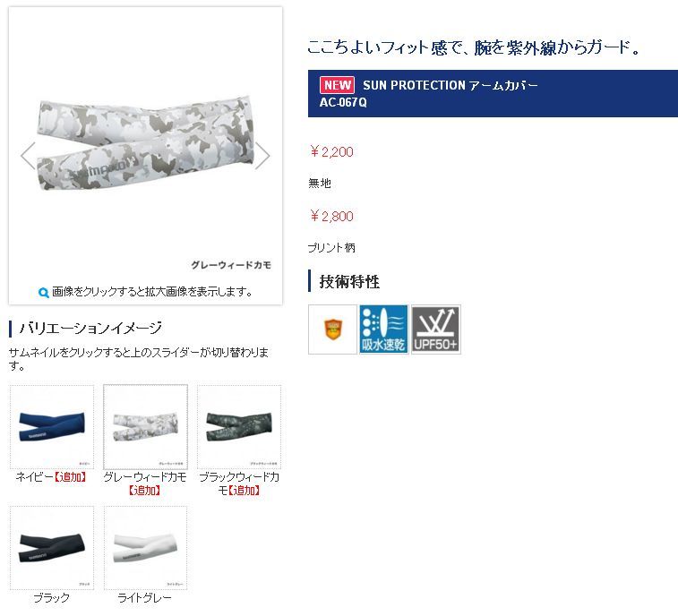Image resolution: width=678 pixels, height=616 pixels.
Task: Click the orange Sun Protection shield icon
Action: (x=332, y=329)
